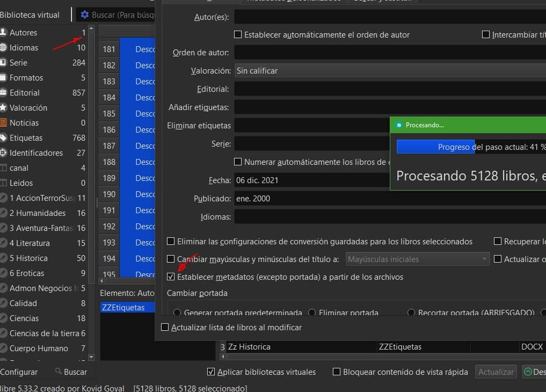Click the canal column icon
546x392 pixels.
tap(3, 168)
